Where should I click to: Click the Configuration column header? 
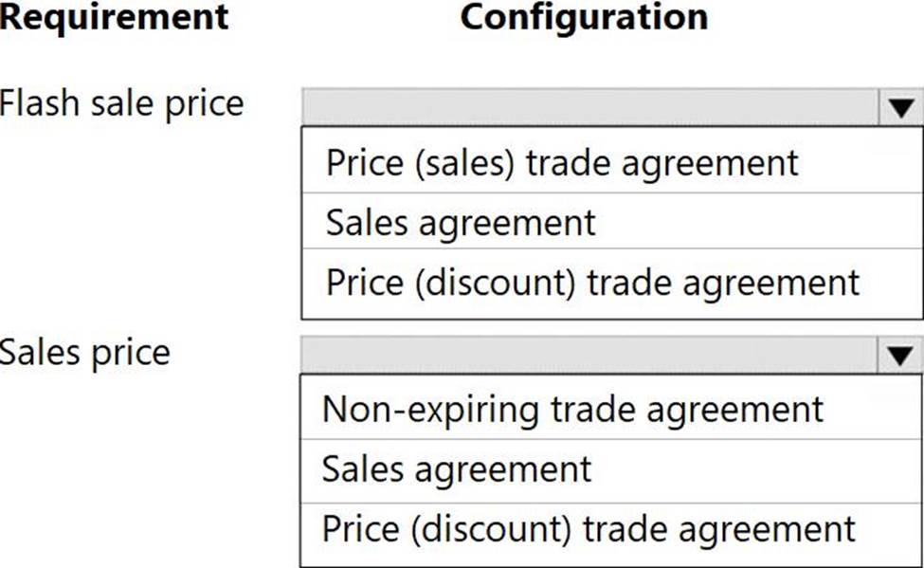coord(584,16)
